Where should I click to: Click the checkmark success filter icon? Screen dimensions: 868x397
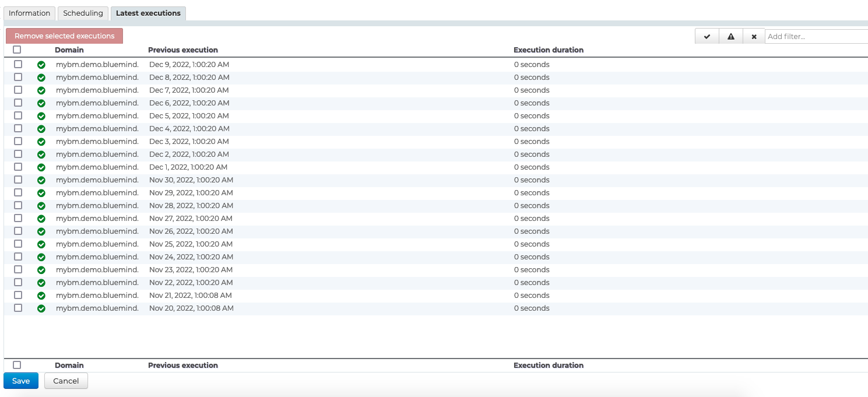[707, 36]
